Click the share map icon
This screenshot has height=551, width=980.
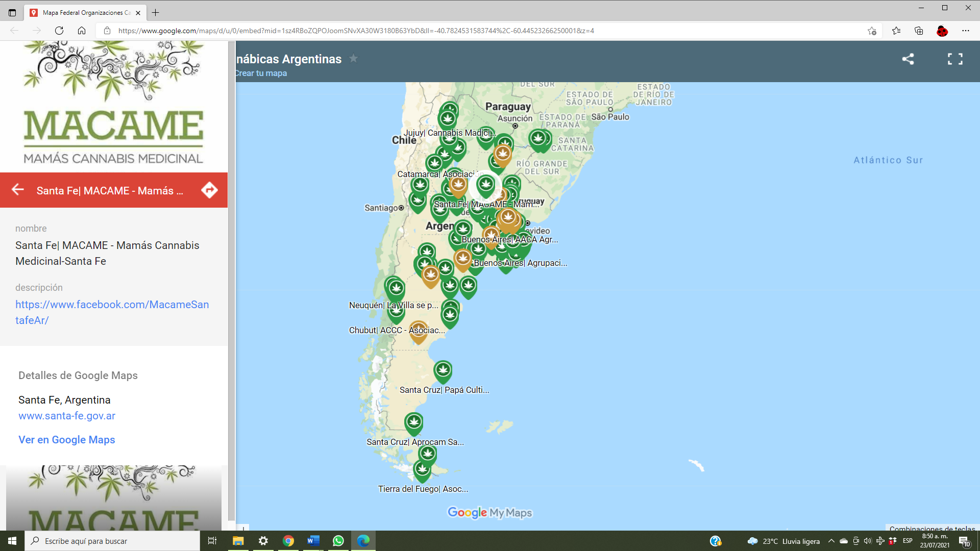click(x=908, y=59)
